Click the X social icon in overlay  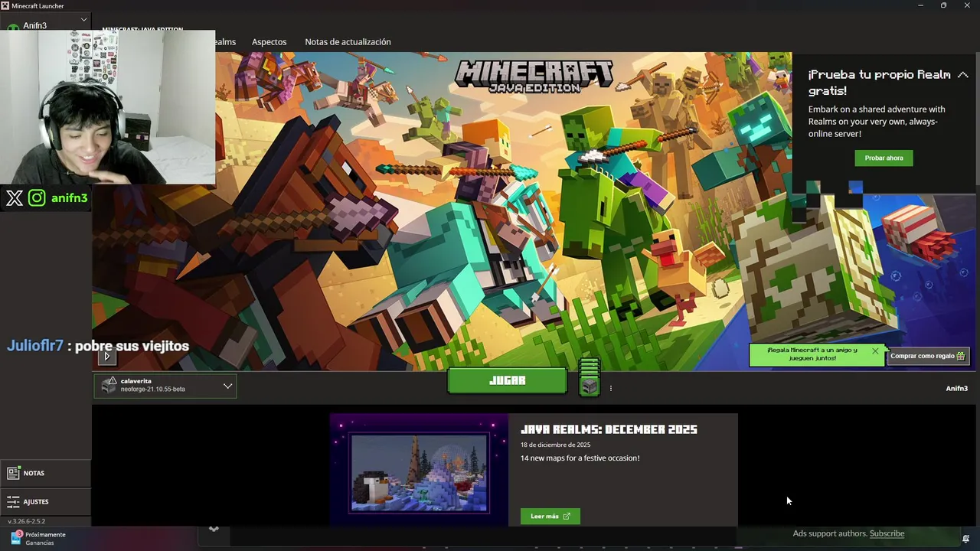coord(15,198)
